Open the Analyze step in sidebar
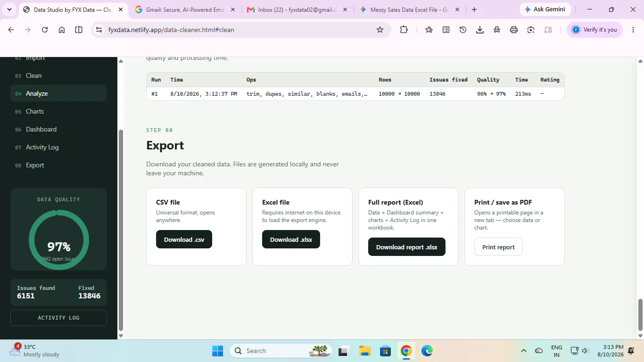The height and width of the screenshot is (362, 644). pyautogui.click(x=58, y=93)
